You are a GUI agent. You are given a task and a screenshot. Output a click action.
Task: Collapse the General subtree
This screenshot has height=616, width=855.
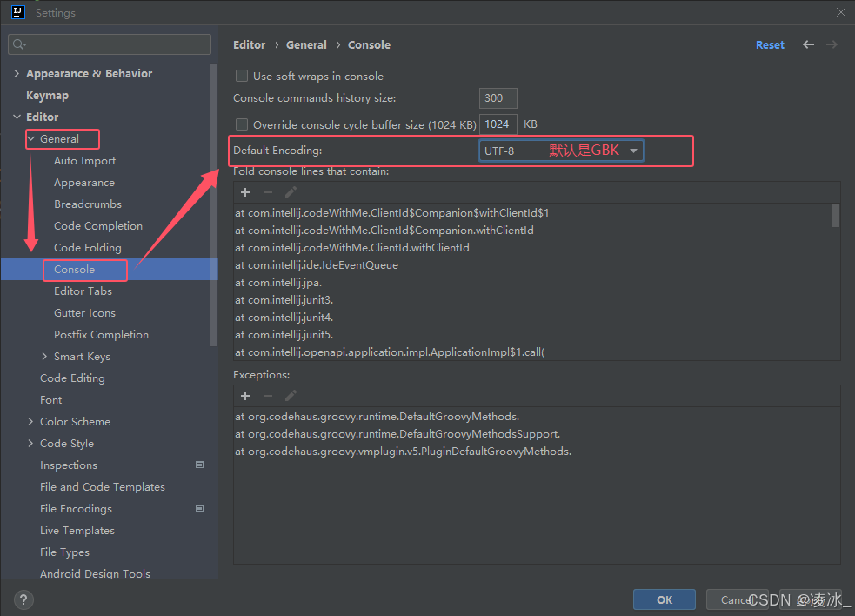(30, 138)
